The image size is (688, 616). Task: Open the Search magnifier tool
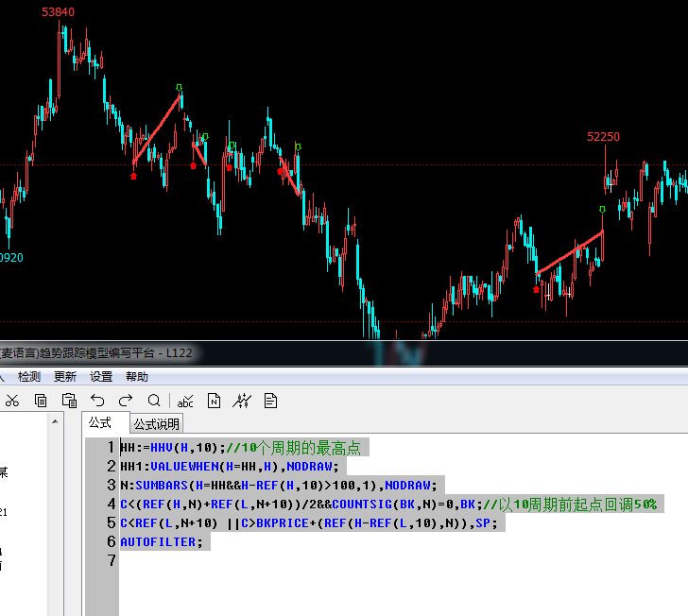pos(154,401)
